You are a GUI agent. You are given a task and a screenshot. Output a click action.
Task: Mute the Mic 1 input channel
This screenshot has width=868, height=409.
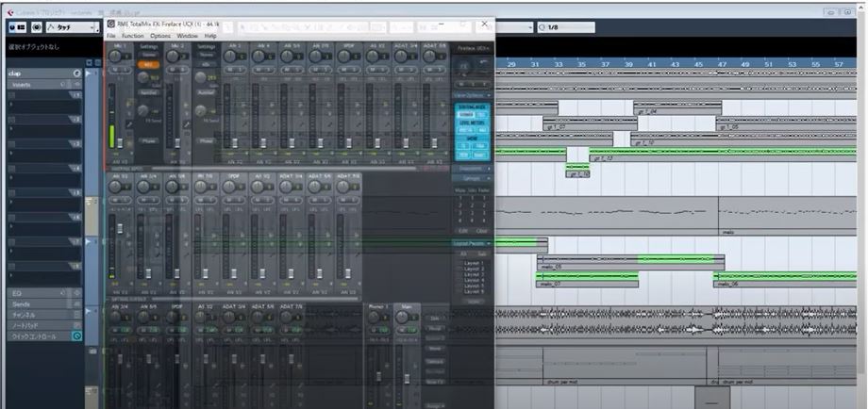[116, 69]
